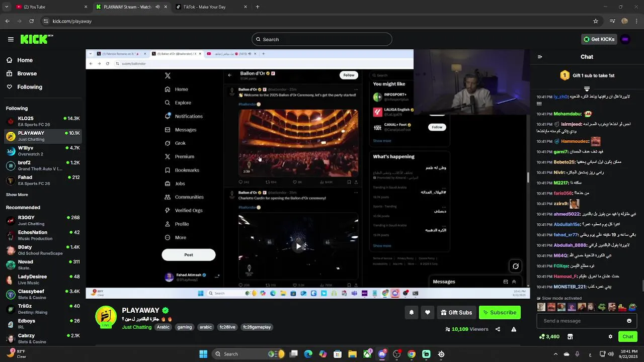
Task: Open brof2 channel in Following list
Action: [x=43, y=165]
